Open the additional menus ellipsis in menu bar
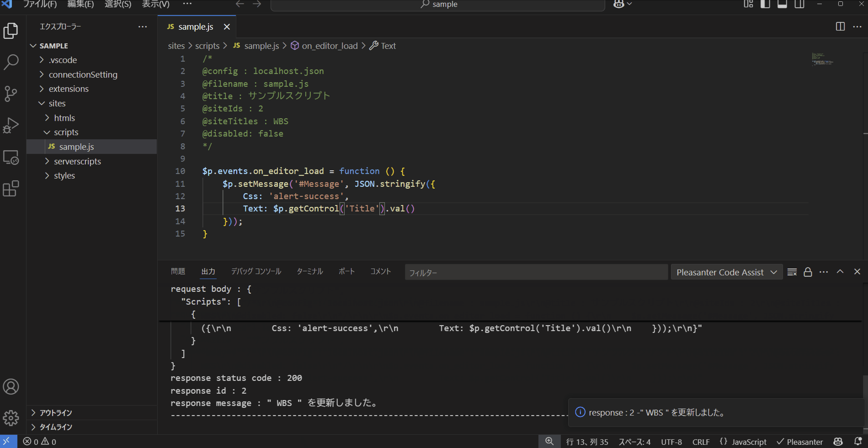This screenshot has height=448, width=868. pos(187,4)
